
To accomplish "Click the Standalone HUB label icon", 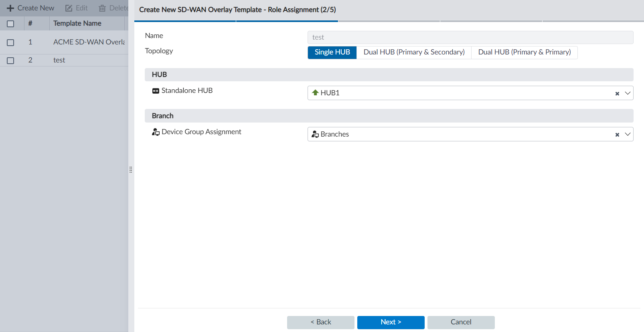I will pos(156,91).
